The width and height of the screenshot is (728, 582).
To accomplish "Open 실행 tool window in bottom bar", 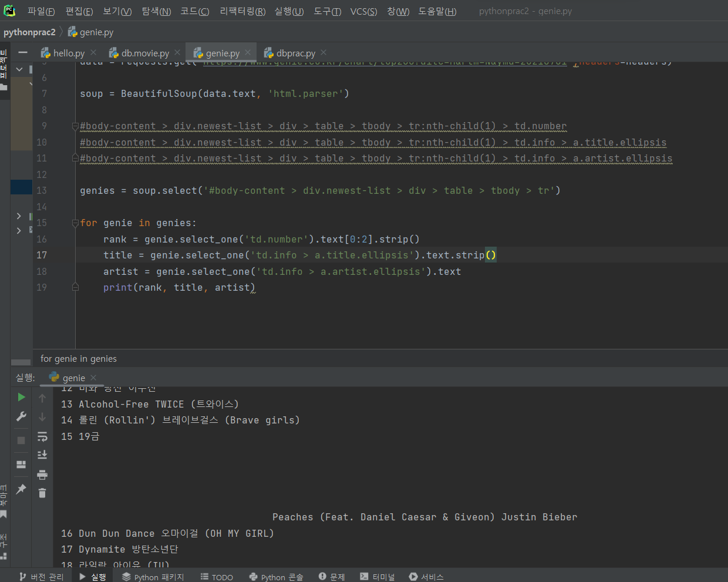I will pyautogui.click(x=93, y=577).
